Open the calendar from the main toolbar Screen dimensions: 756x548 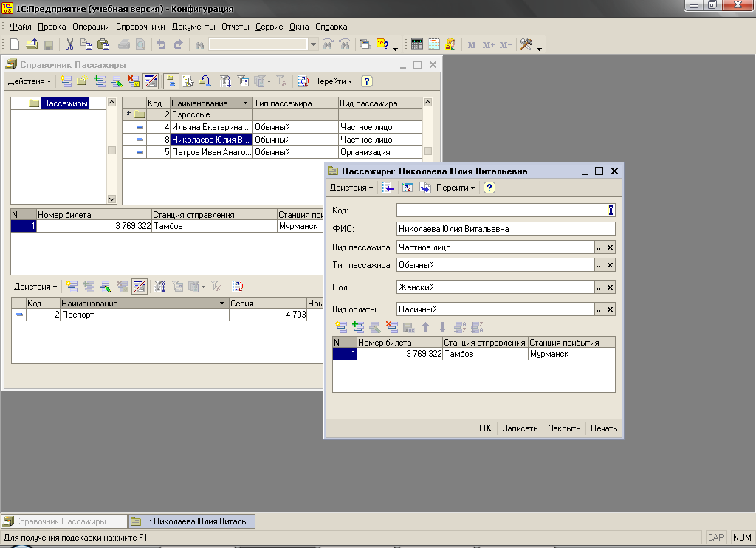(x=434, y=45)
